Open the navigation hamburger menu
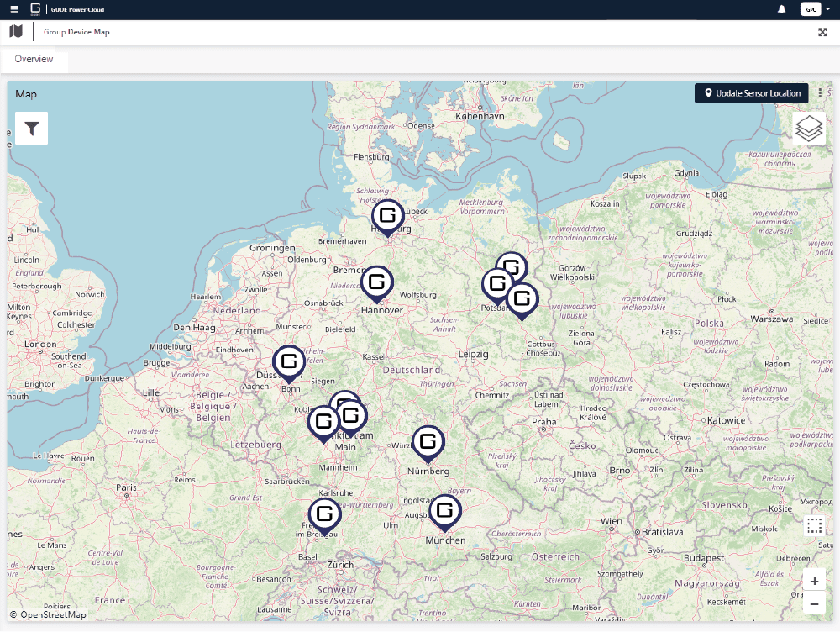The image size is (840, 632). pos(14,9)
